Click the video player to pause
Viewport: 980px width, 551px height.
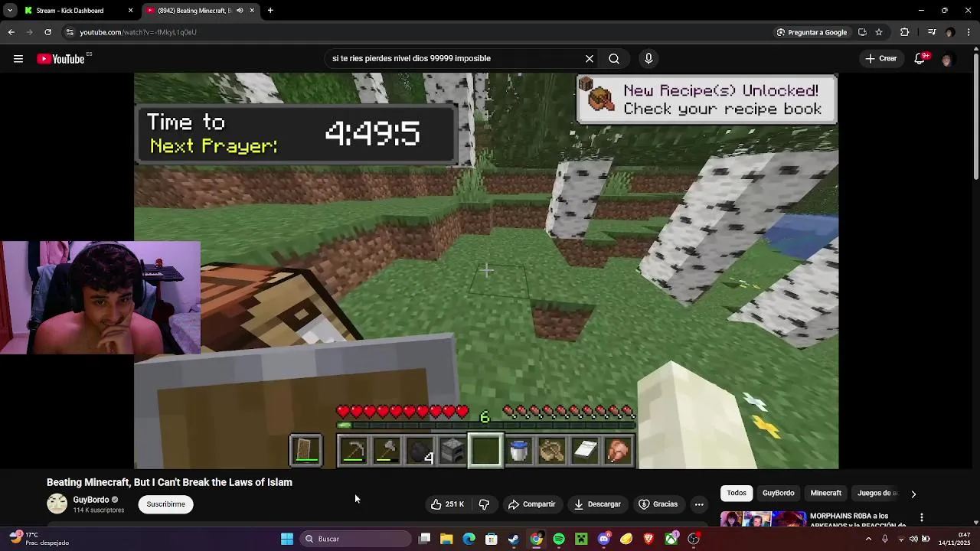coord(486,271)
